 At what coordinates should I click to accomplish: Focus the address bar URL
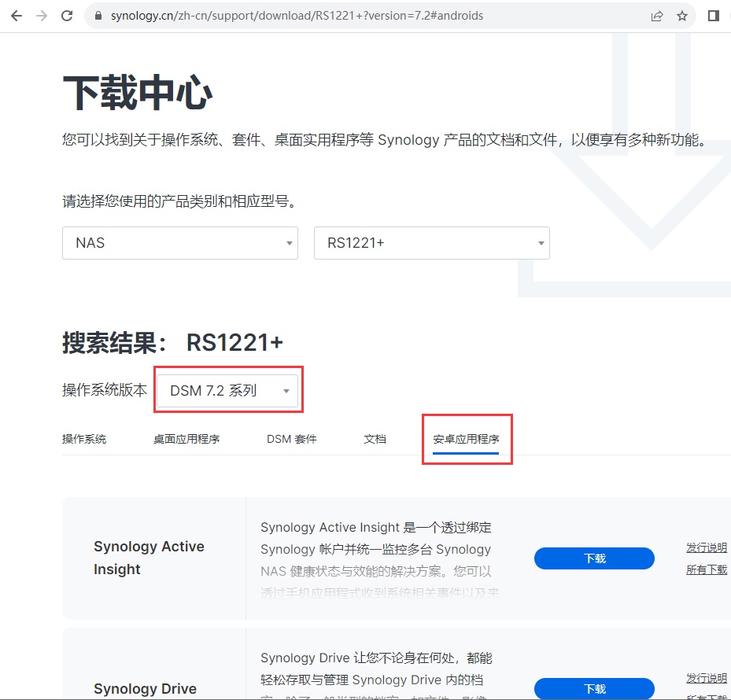[297, 16]
